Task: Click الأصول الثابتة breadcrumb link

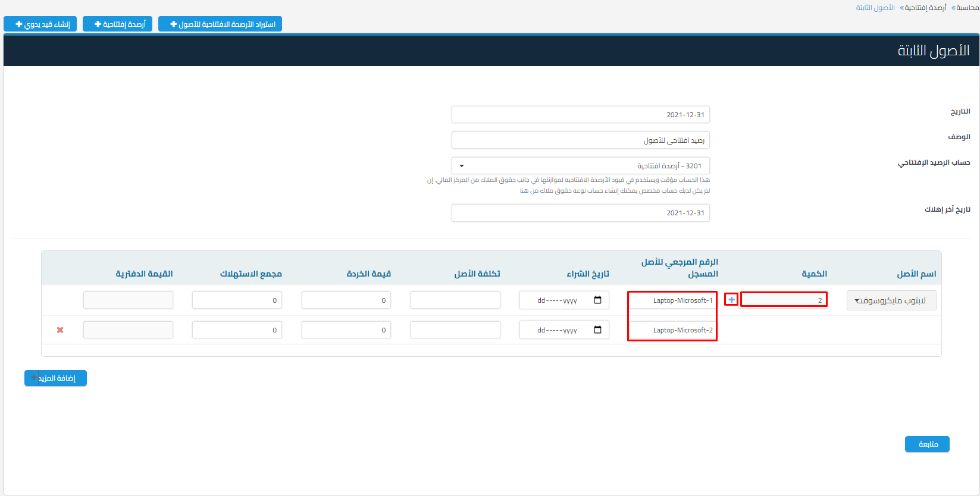Action: click(x=875, y=8)
